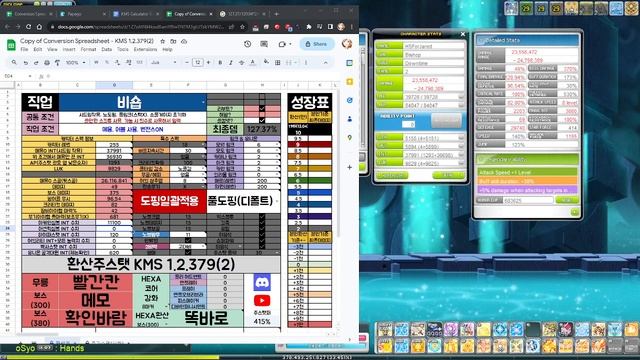Toggle bold formatting in Sheets toolbar
The height and width of the screenshot is (360, 640).
220,62
